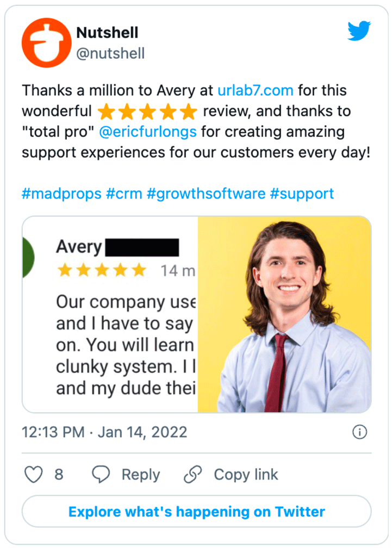The height and width of the screenshot is (554, 392).
Task: Click the reply speech bubble icon
Action: pos(101,475)
